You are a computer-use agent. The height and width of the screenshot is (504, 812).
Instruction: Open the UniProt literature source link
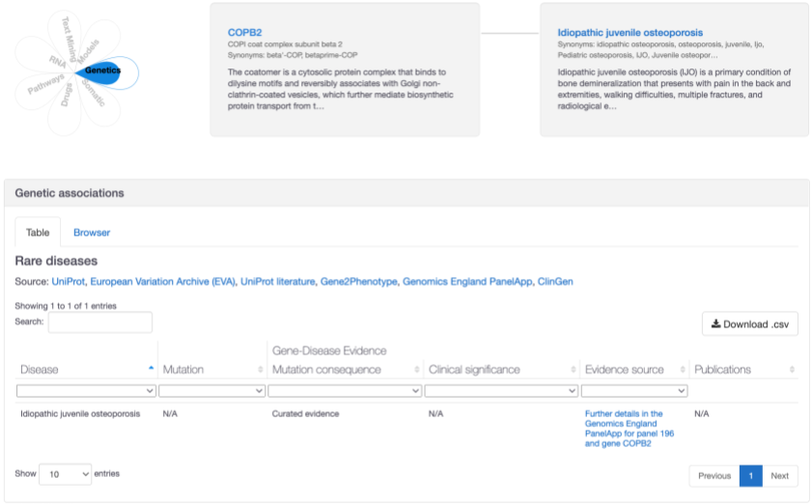point(277,281)
